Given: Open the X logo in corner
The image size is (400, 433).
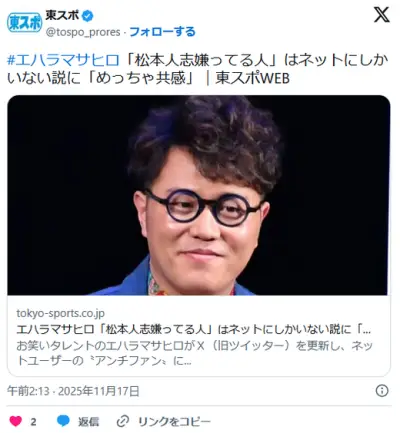Looking at the screenshot, I should pyautogui.click(x=381, y=15).
